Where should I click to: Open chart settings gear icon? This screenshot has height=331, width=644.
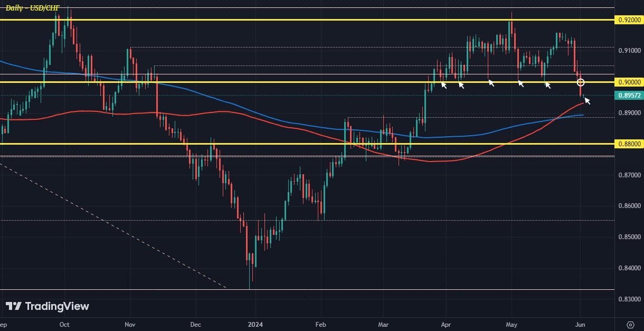(630, 324)
